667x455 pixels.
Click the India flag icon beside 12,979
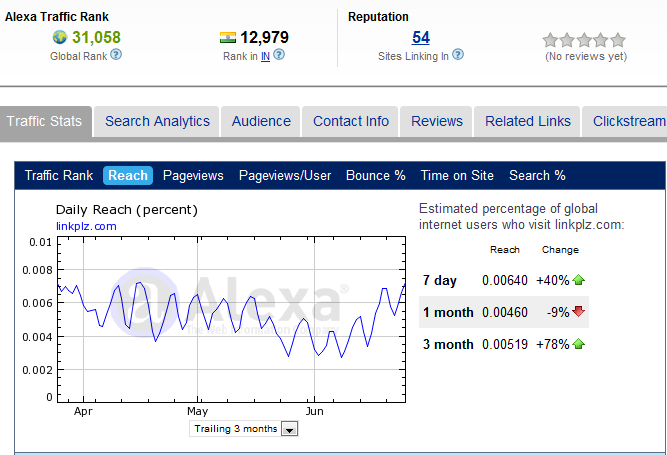(x=228, y=37)
